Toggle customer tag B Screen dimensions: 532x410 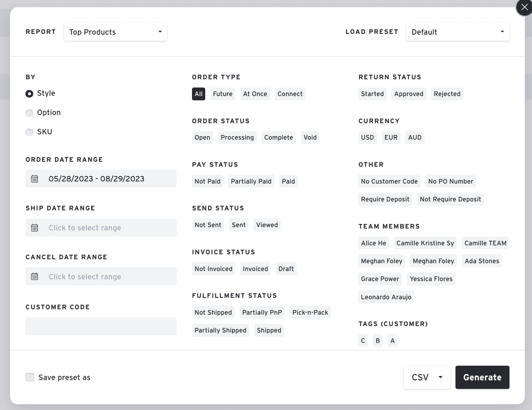click(378, 340)
